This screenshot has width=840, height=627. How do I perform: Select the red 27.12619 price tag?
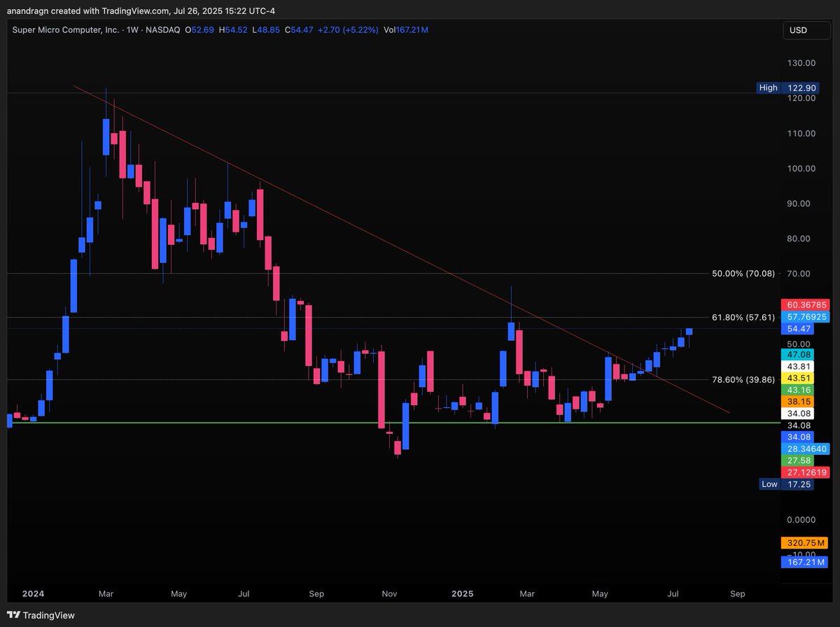[x=804, y=472]
